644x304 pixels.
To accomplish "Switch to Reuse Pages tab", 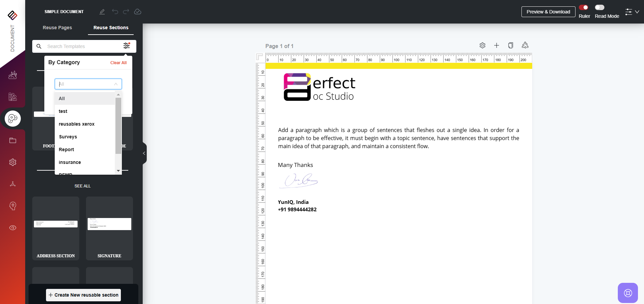I will pos(57,28).
